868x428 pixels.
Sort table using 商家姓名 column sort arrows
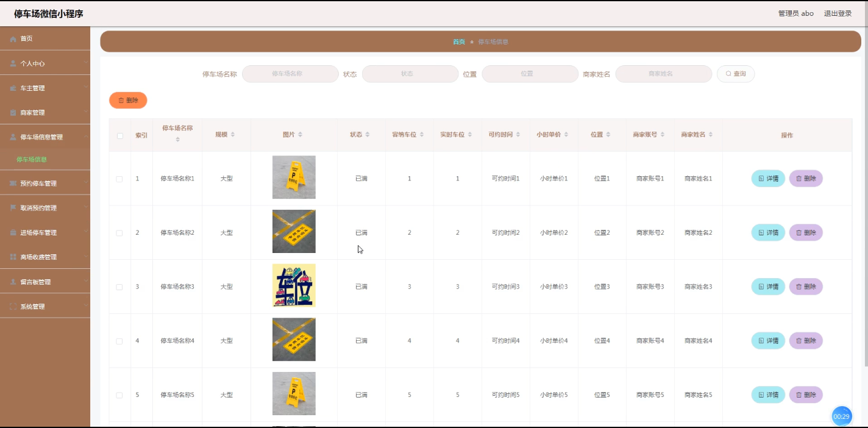pos(711,135)
